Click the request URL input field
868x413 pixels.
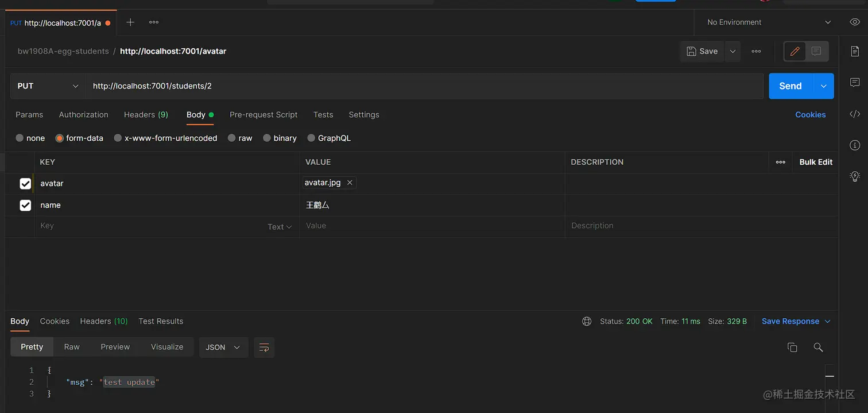[425, 86]
